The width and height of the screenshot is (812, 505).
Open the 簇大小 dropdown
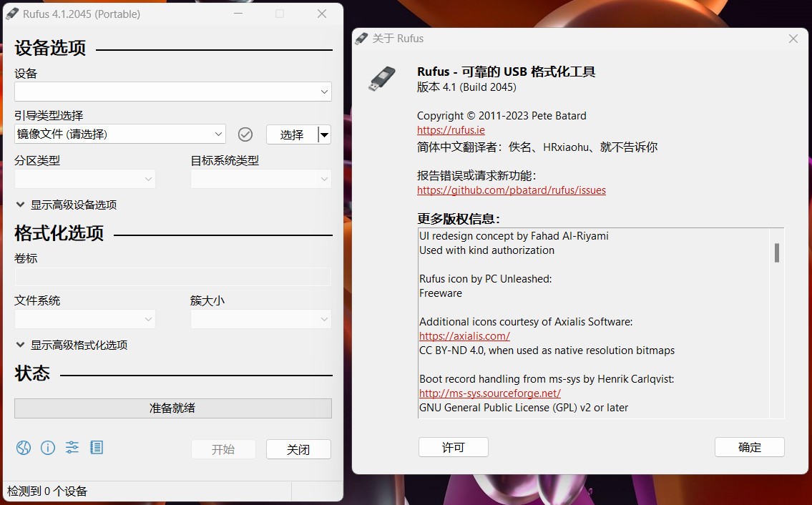pyautogui.click(x=261, y=319)
